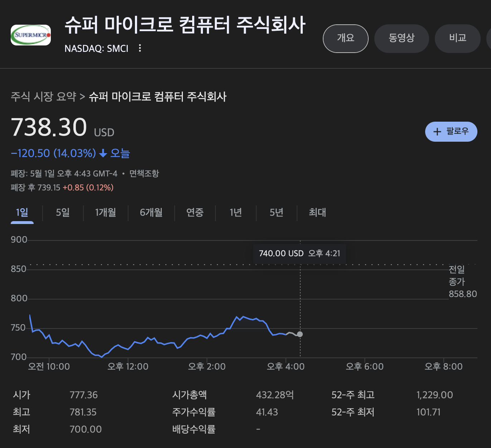
Task: Click the 전일 종가 858.80 label
Action: point(463,282)
